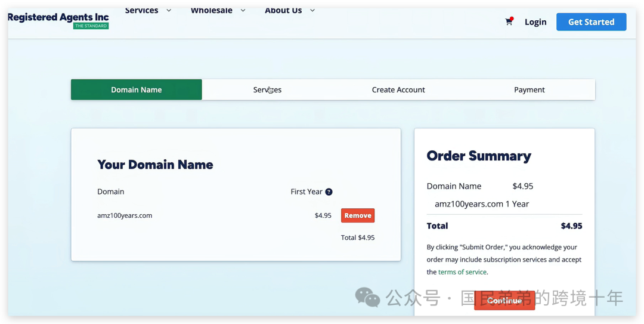The width and height of the screenshot is (644, 324).
Task: Open the Wholesale navigation menu
Action: [212, 11]
